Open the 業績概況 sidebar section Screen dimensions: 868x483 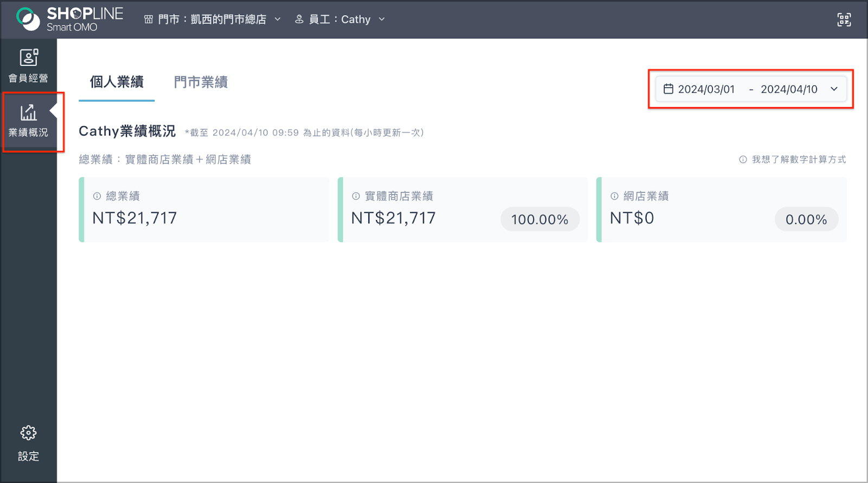pyautogui.click(x=28, y=121)
